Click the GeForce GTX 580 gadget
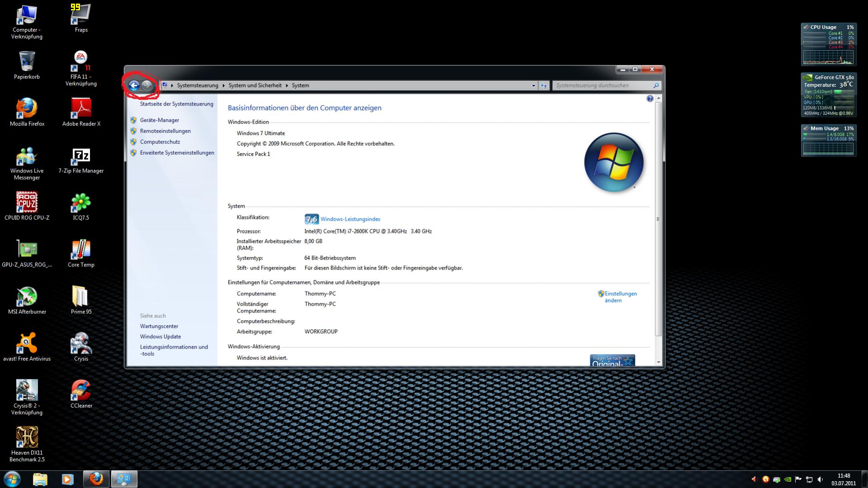The height and width of the screenshot is (488, 868). (x=828, y=95)
